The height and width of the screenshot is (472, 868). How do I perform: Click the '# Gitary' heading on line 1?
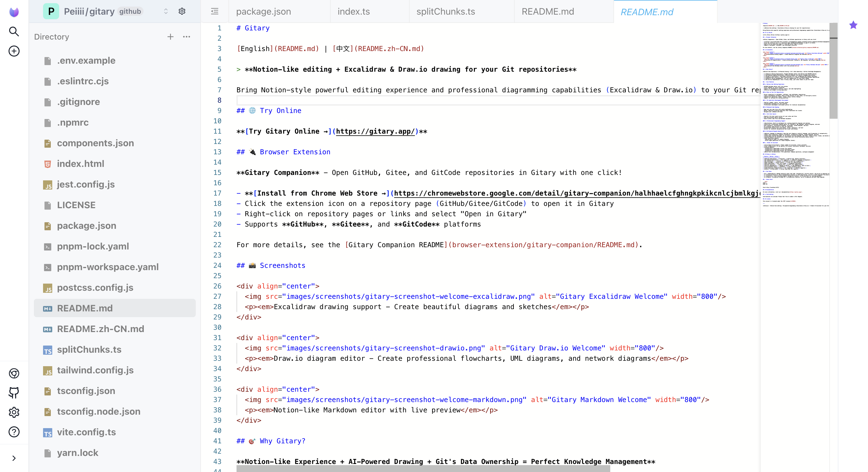pos(253,28)
